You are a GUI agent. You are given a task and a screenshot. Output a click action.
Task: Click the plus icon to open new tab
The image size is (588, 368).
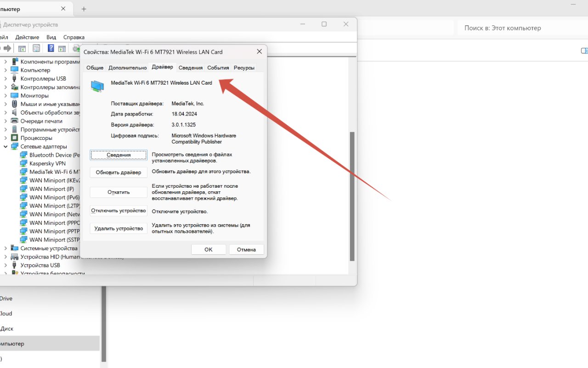pyautogui.click(x=84, y=9)
